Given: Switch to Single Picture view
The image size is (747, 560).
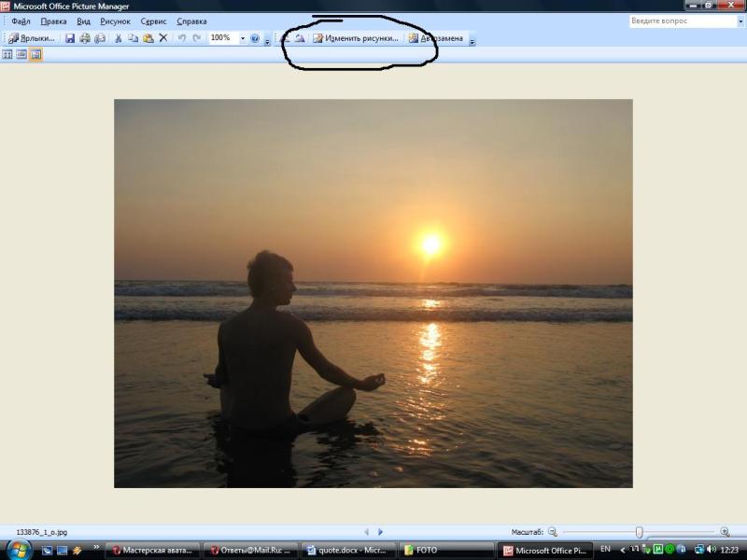Looking at the screenshot, I should pyautogui.click(x=35, y=55).
